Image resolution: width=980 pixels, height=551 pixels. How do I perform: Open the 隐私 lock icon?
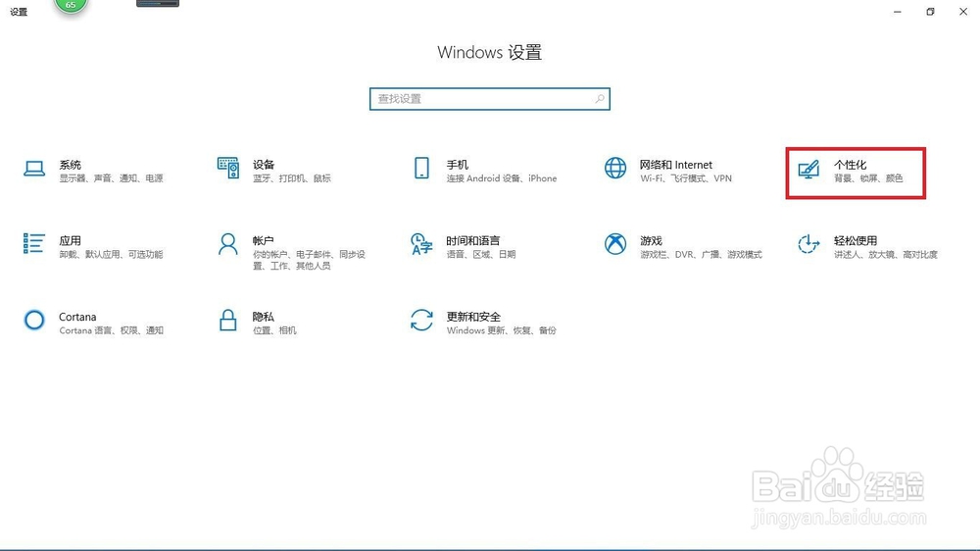(x=228, y=320)
